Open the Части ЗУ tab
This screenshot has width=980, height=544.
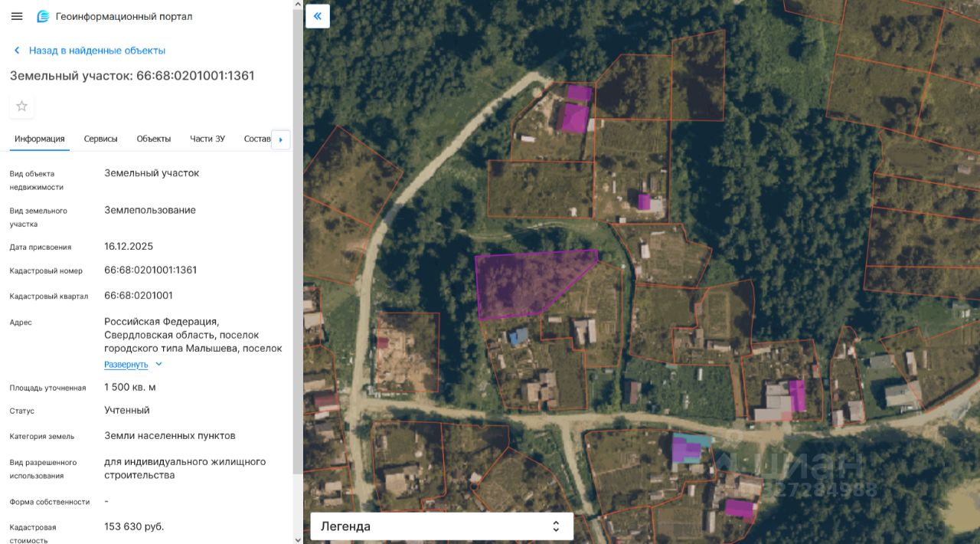click(x=207, y=139)
